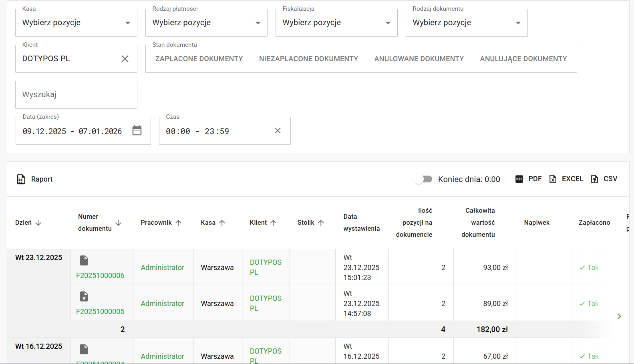The width and height of the screenshot is (634, 364).
Task: Open document link F20251000006
Action: 100,276
